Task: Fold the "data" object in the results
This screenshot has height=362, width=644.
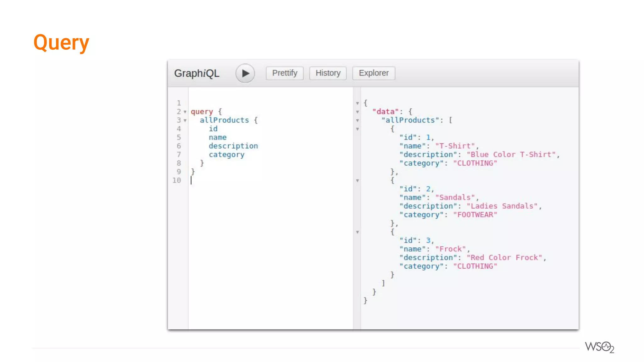Action: click(358, 112)
